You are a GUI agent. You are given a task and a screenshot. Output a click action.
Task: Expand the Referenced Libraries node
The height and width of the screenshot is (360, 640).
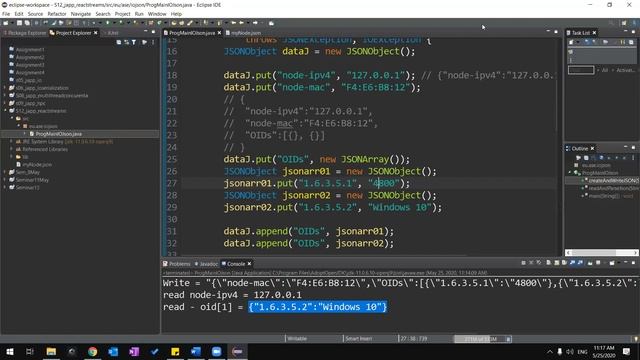pos(11,149)
